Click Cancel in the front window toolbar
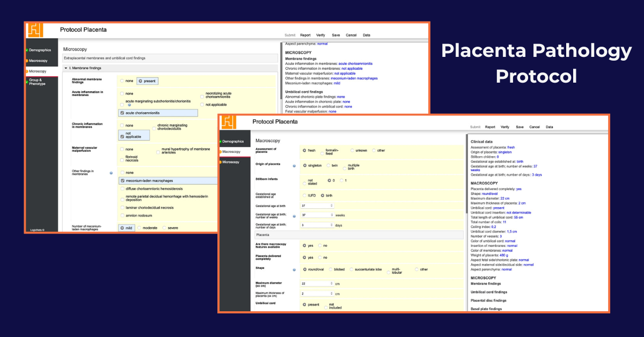 click(535, 127)
